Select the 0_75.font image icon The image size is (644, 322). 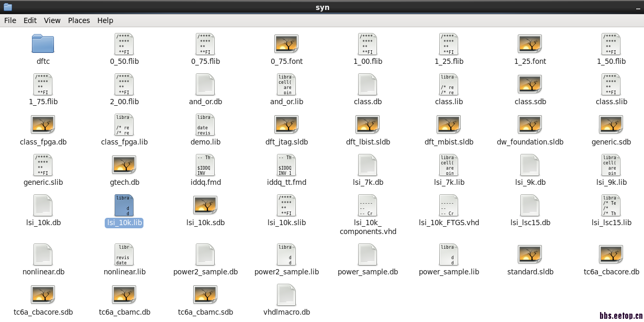click(286, 44)
